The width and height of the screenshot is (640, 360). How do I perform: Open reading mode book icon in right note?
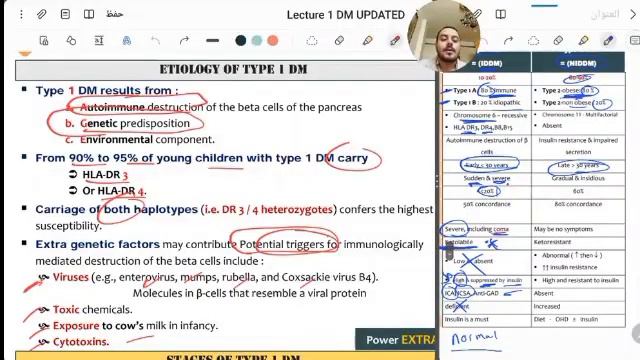[x=501, y=14]
